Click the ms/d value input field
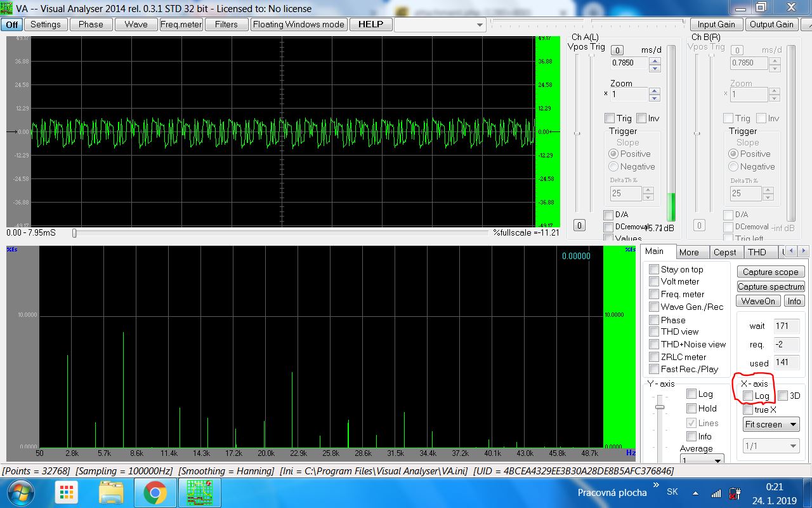 (x=629, y=63)
